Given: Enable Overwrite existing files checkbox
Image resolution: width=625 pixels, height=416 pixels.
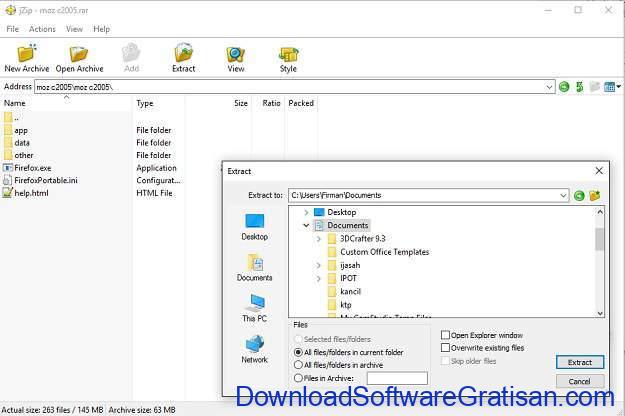Looking at the screenshot, I should pyautogui.click(x=445, y=347).
